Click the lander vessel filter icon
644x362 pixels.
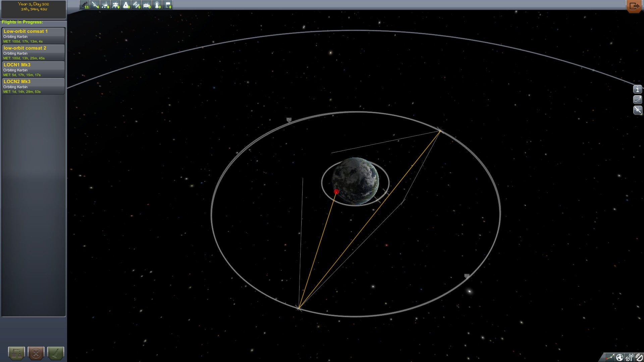click(116, 5)
